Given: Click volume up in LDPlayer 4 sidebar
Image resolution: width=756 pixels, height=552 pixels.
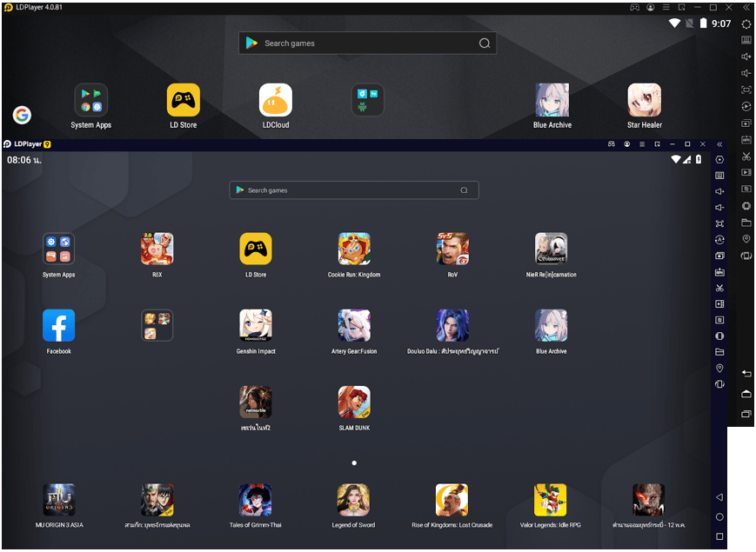Looking at the screenshot, I should point(746,57).
